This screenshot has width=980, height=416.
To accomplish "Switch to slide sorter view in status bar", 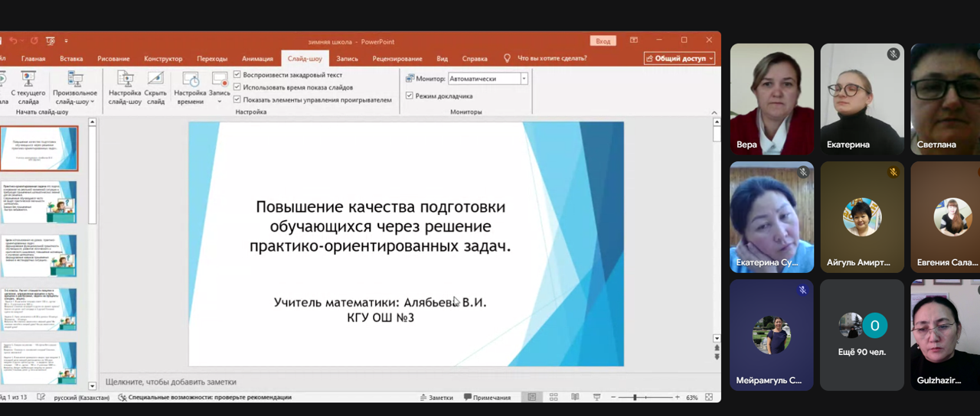I will click(555, 398).
